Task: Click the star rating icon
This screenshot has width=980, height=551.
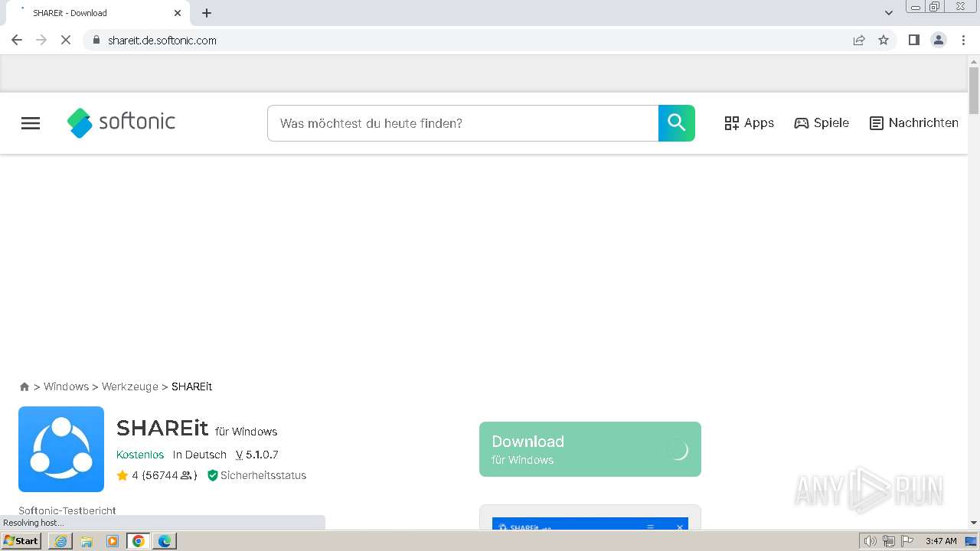Action: [x=122, y=475]
